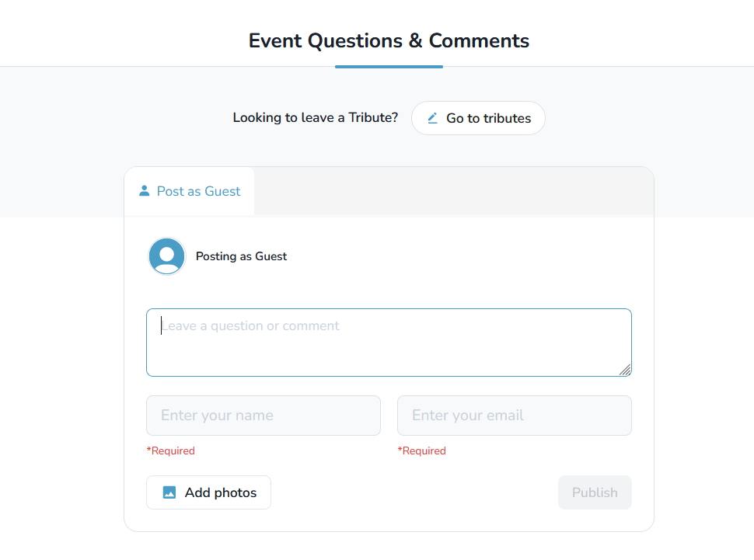Click the Add photos button
Screen dimensions: 754x560
(x=208, y=492)
